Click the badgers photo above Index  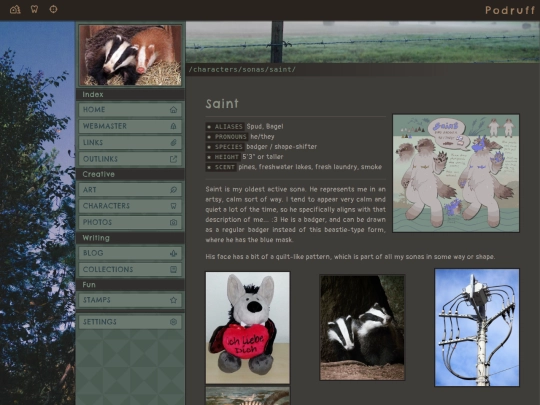coord(130,55)
